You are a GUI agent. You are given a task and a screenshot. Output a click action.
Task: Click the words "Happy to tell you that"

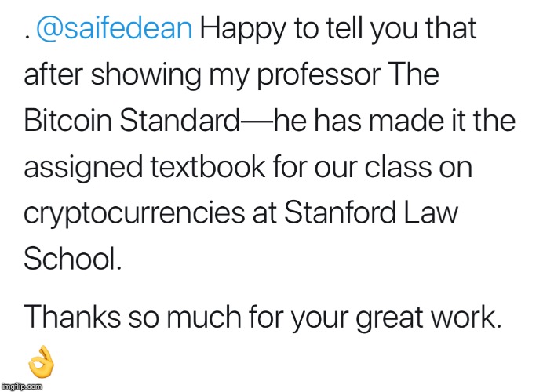[x=338, y=29]
